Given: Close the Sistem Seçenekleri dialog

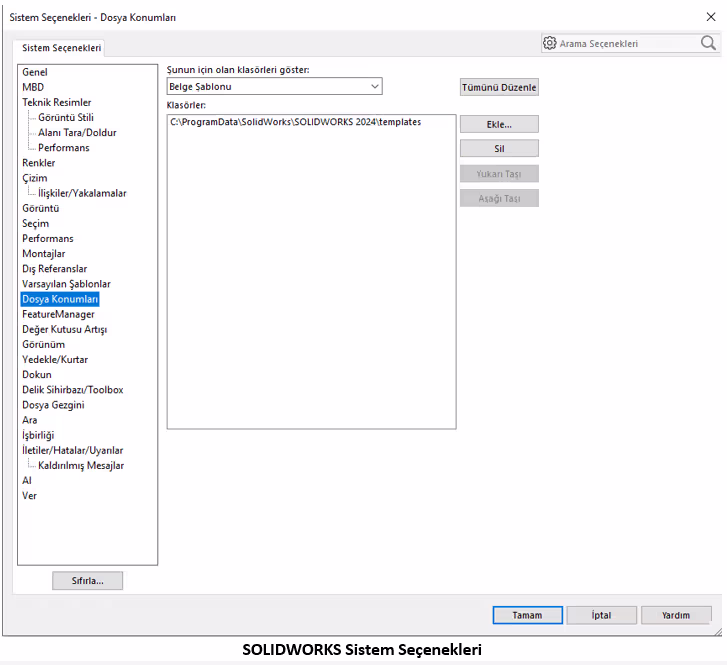Looking at the screenshot, I should tap(711, 17).
